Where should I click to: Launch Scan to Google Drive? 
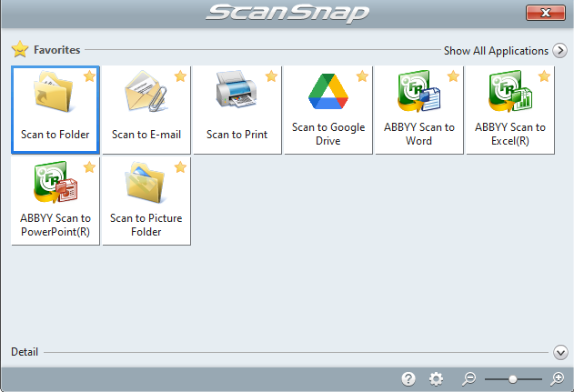coord(328,110)
